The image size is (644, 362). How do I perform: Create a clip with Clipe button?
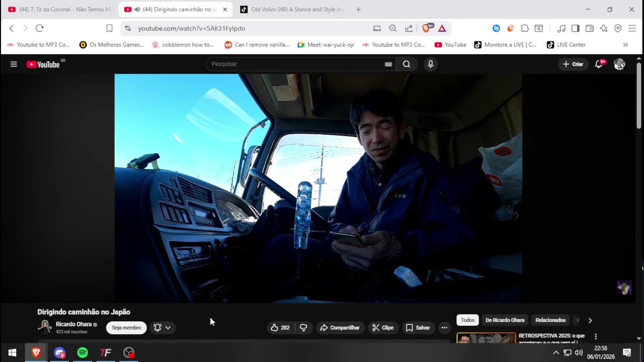click(x=383, y=328)
